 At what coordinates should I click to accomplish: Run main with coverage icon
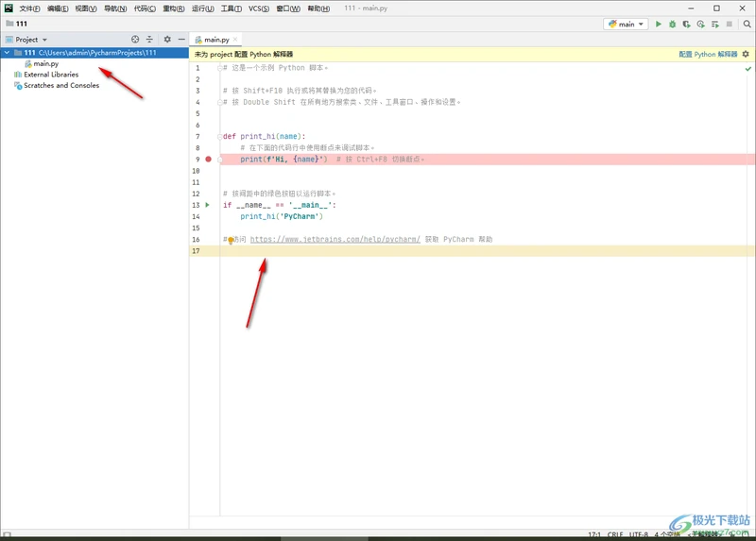686,25
